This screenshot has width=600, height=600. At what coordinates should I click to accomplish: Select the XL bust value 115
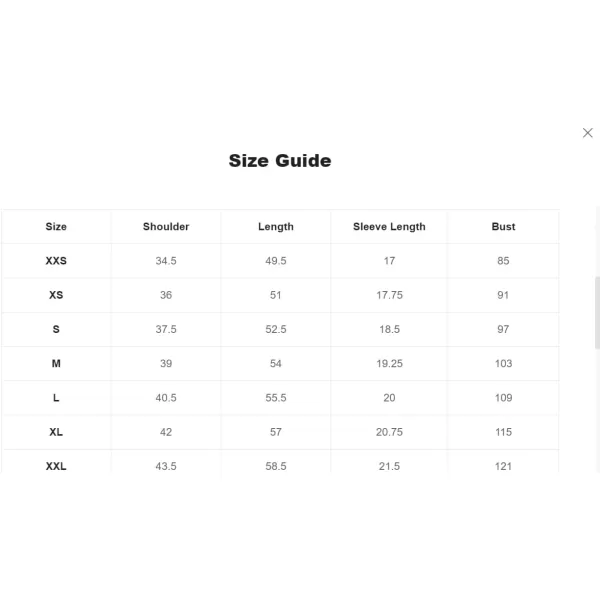(503, 432)
